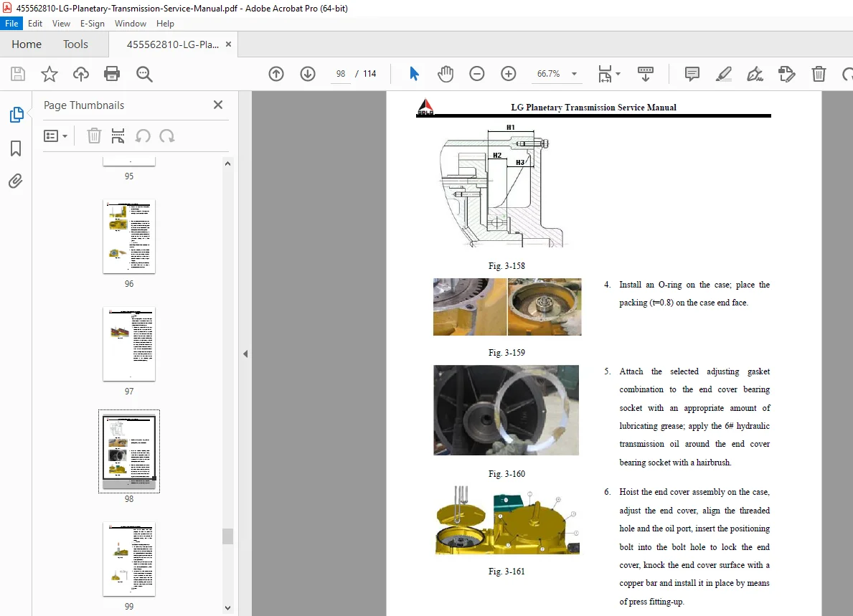Close the Page Thumbnails panel
The height and width of the screenshot is (616, 853).
tap(218, 105)
